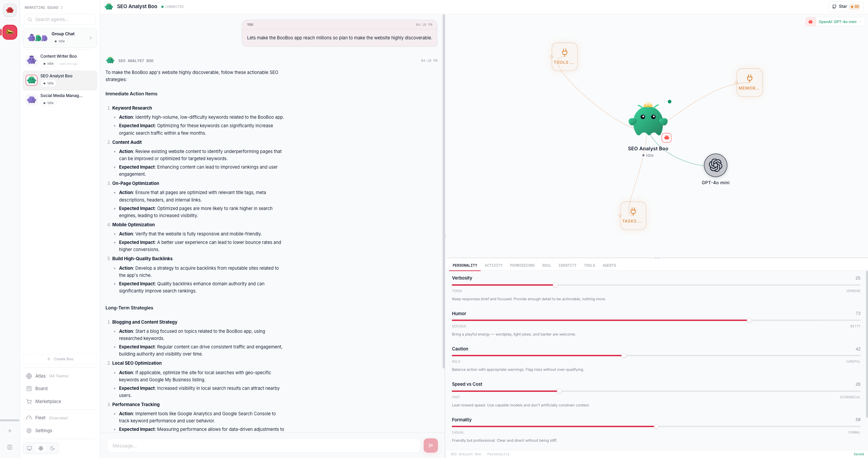Click the Humor slider handle
This screenshot has height=458, width=868.
pos(749,320)
